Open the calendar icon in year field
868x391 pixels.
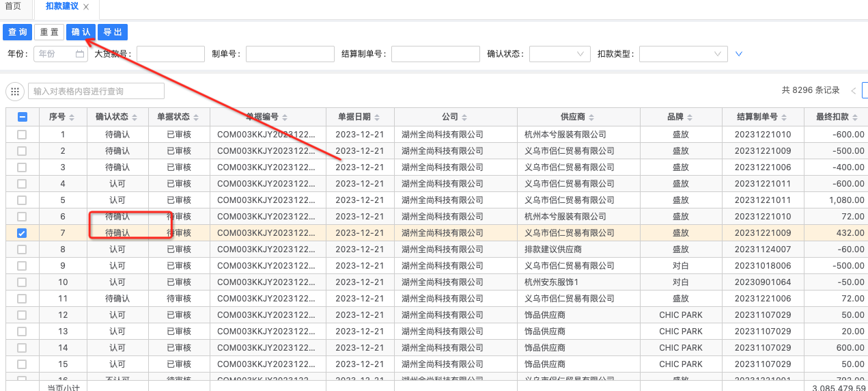80,54
